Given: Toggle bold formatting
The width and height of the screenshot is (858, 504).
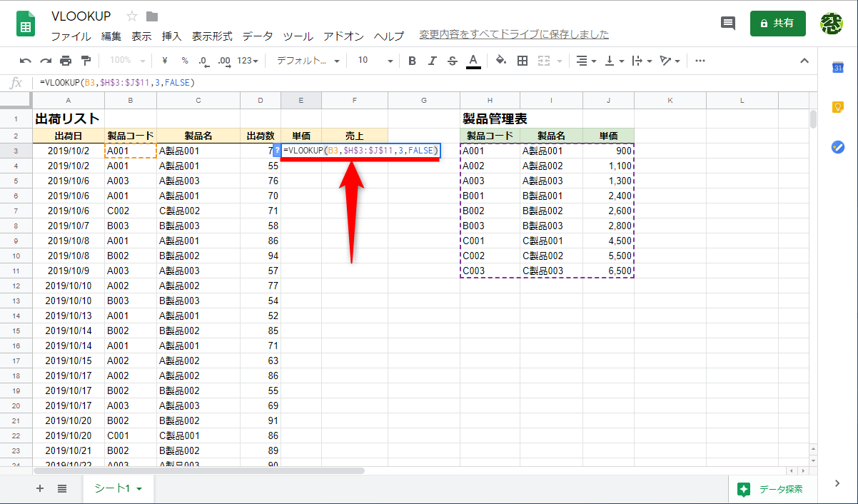Looking at the screenshot, I should coord(412,61).
